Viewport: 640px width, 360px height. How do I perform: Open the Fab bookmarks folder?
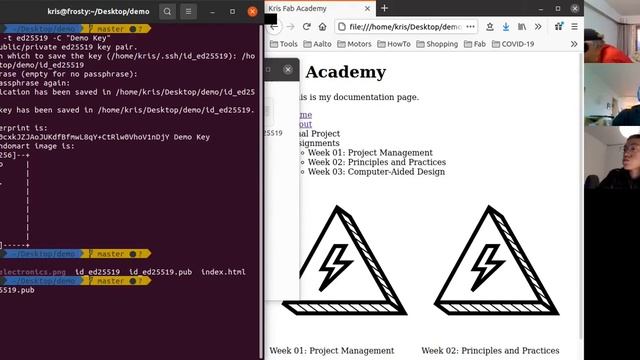click(x=475, y=44)
